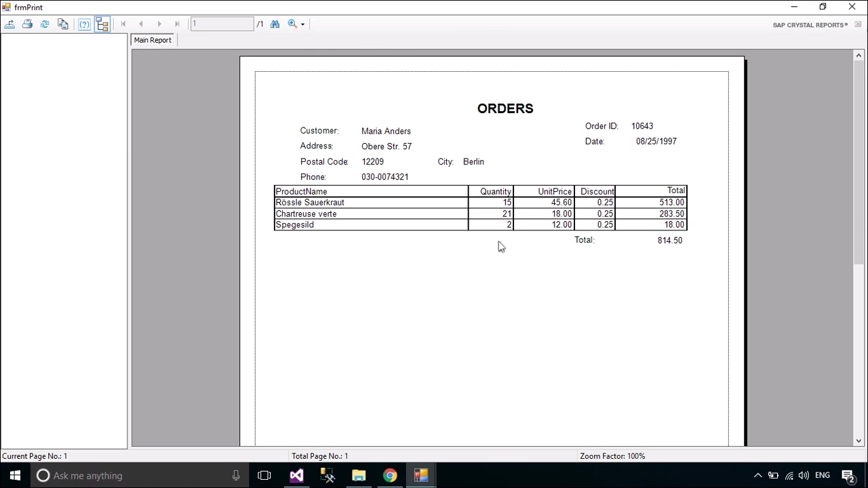Viewport: 868px width, 488px height.
Task: Click the vertical scrollbar down arrow
Action: [859, 441]
